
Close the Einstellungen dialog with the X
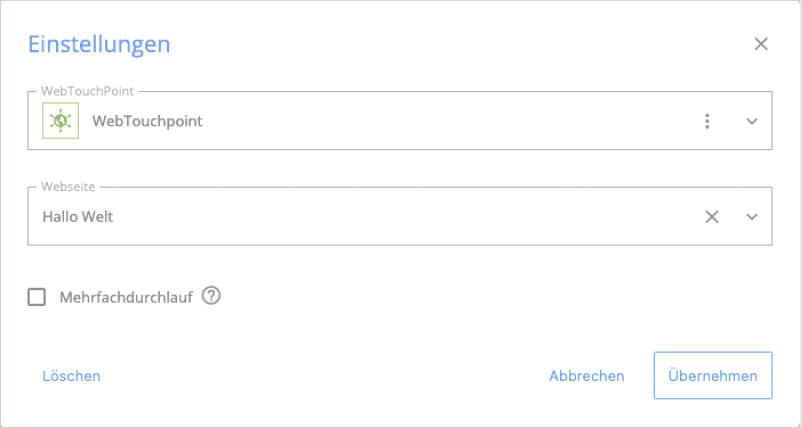pos(761,44)
